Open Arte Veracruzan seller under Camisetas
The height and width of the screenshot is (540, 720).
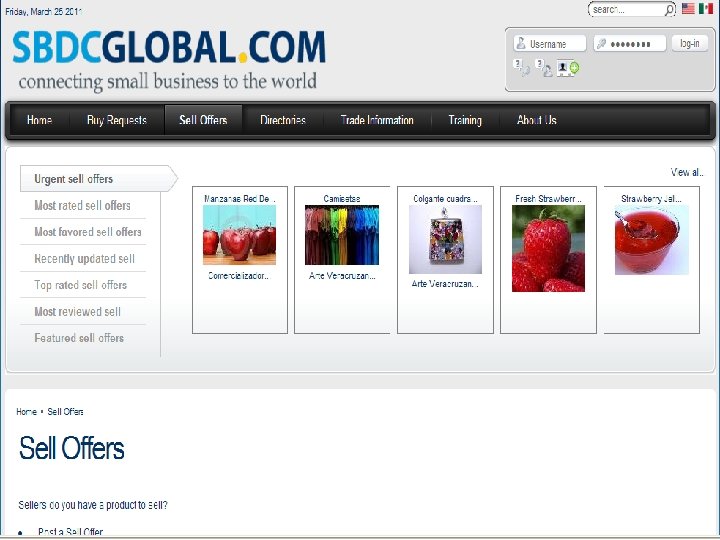[342, 276]
